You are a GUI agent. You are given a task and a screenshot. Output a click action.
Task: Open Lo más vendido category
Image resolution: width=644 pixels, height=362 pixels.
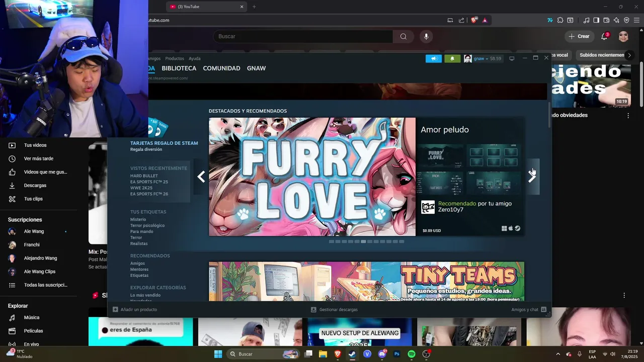point(145,296)
